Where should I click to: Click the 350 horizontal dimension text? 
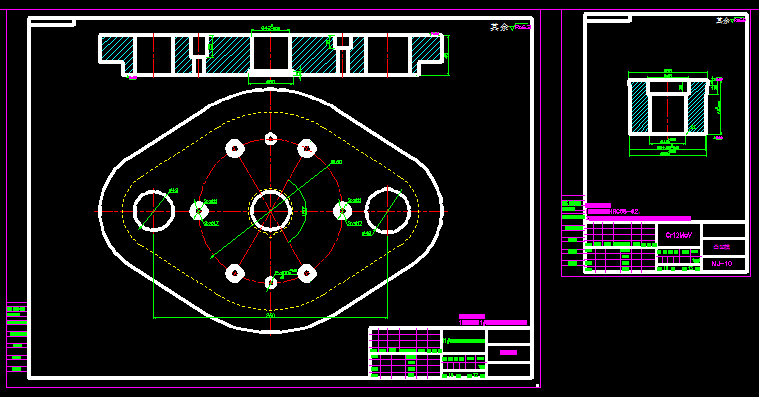point(271,315)
